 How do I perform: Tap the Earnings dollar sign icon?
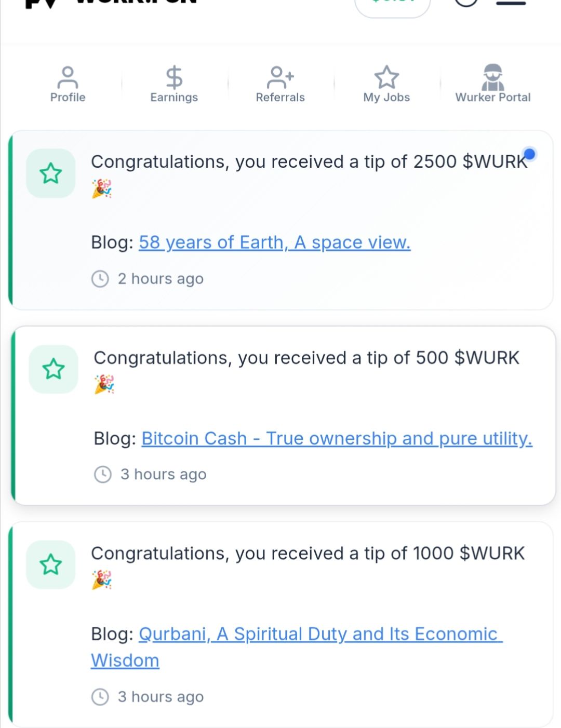coord(174,77)
